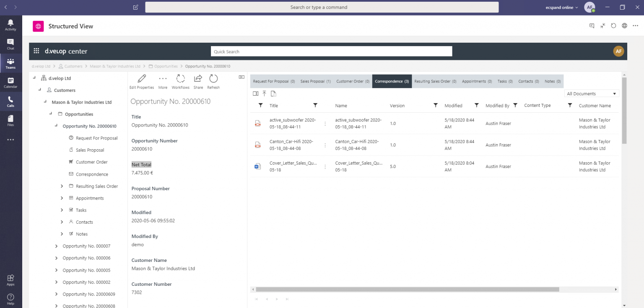Open Calendar in Teams sidebar
Screen dimensions: 644x308
tap(10, 83)
